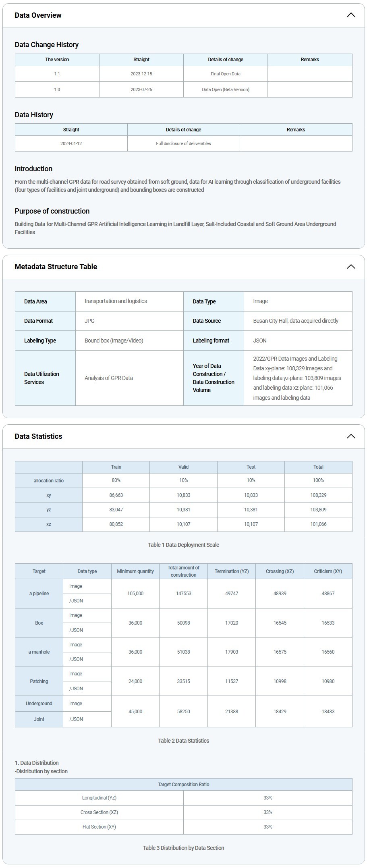Screen dimensions: 367x868
Task: Click the 2023-07-25 date cell
Action: pos(141,89)
